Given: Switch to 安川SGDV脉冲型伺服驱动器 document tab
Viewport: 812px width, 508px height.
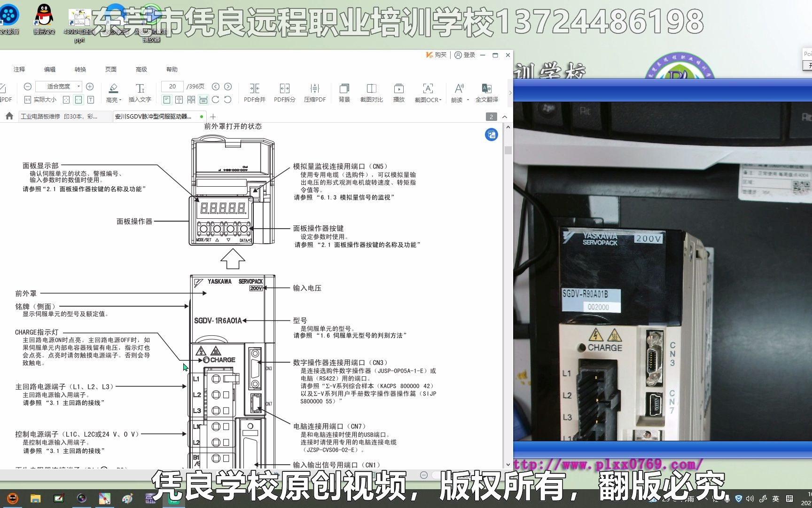Looking at the screenshot, I should pyautogui.click(x=160, y=117).
